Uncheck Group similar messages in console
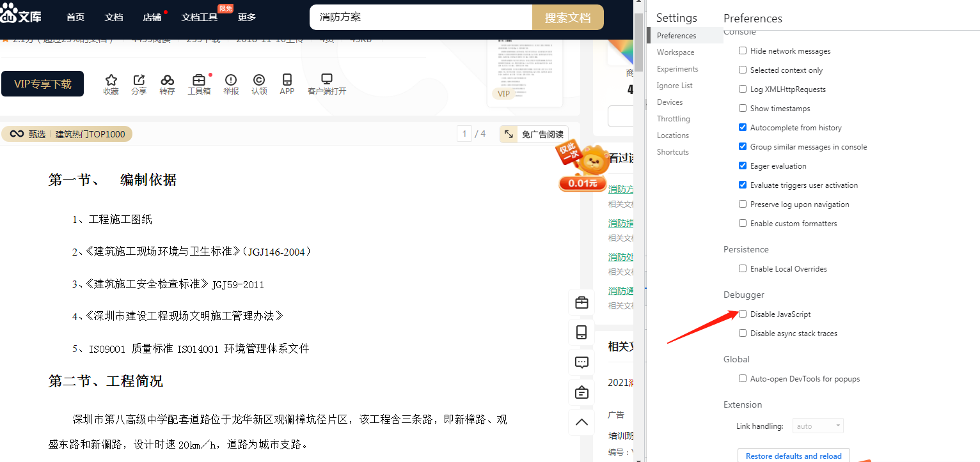This screenshot has height=462, width=980. pyautogui.click(x=743, y=146)
